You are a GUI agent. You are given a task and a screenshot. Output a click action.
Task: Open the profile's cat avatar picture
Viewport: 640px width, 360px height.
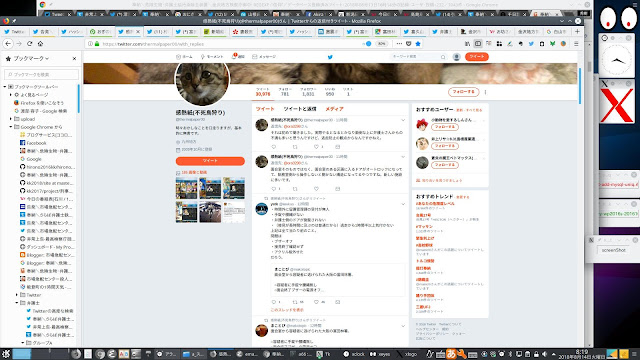coord(202,80)
